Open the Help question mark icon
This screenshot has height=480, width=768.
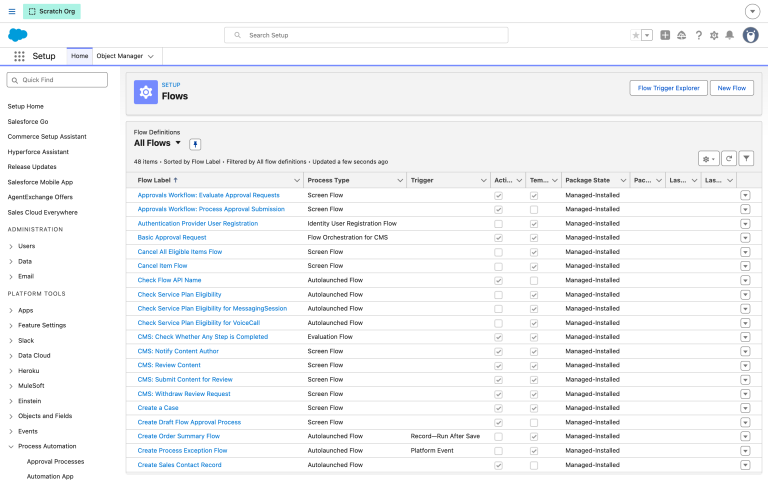pyautogui.click(x=698, y=35)
